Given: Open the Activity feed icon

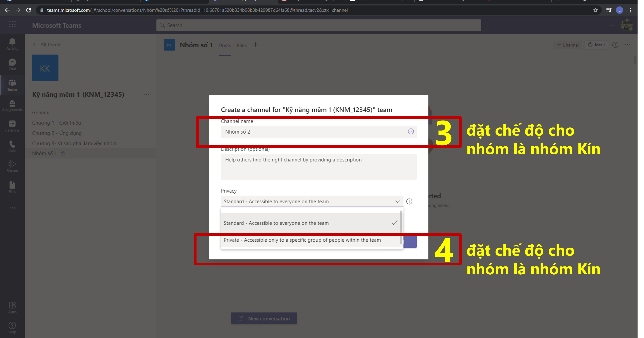Looking at the screenshot, I should tap(12, 44).
